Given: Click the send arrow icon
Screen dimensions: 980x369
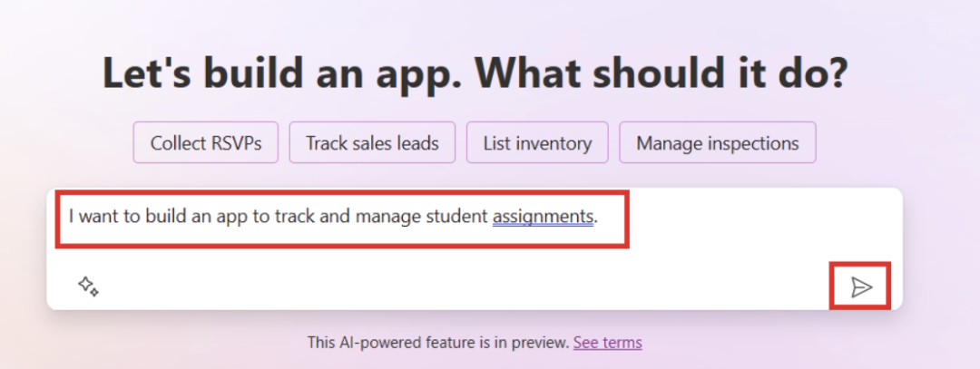Looking at the screenshot, I should (x=860, y=287).
